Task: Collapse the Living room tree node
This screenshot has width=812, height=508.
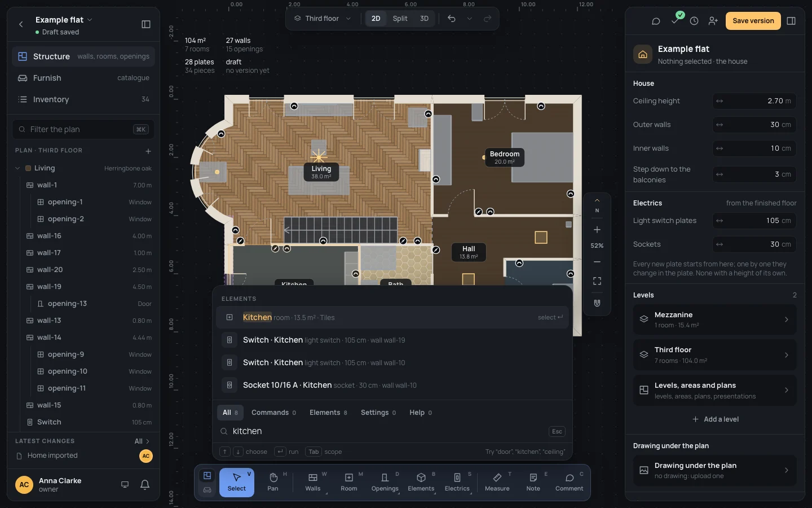Action: [17, 168]
